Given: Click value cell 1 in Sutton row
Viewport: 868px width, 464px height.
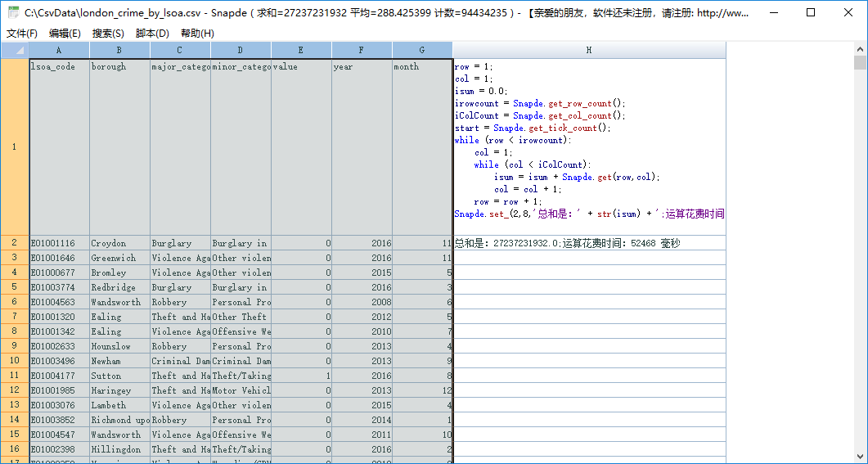Looking at the screenshot, I should click(x=301, y=376).
